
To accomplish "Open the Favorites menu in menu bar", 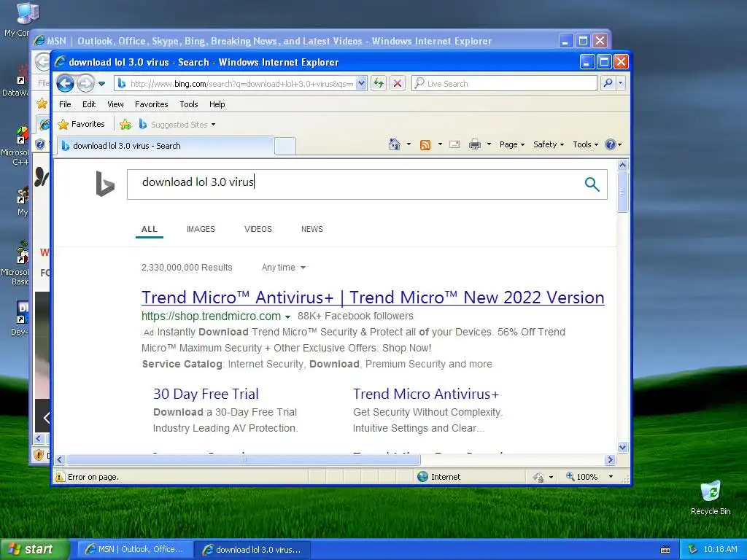I will pyautogui.click(x=152, y=104).
